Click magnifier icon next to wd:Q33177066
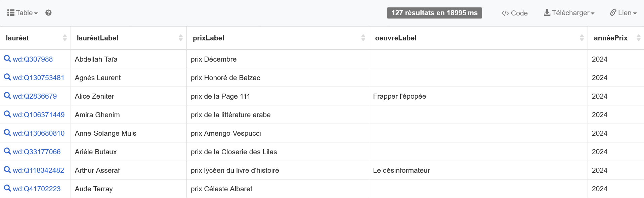The image size is (644, 198). tap(7, 151)
